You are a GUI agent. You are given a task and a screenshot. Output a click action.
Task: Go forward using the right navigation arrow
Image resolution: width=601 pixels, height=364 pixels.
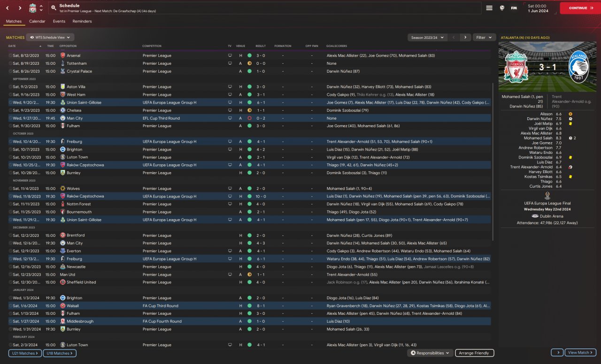pos(20,8)
